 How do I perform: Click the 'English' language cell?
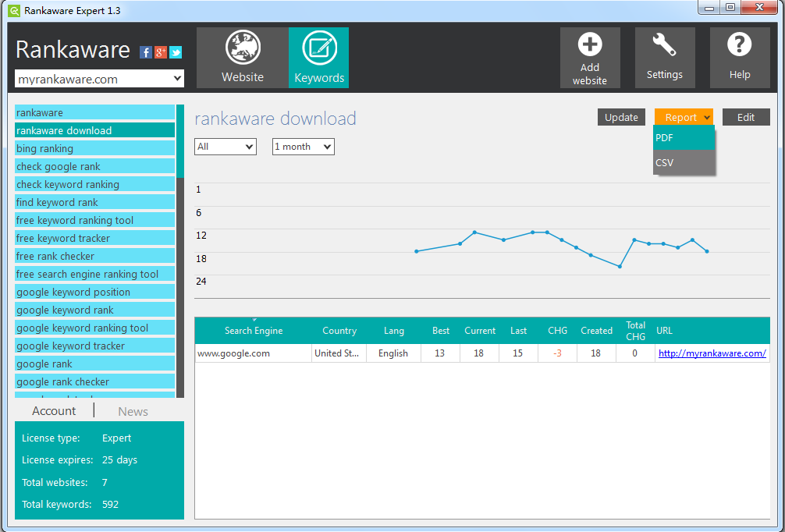pos(393,353)
